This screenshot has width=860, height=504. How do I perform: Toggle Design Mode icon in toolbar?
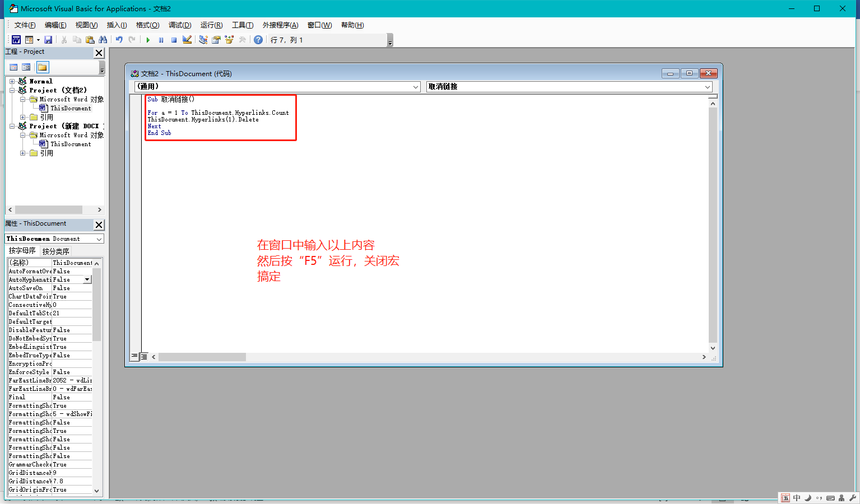pos(187,40)
